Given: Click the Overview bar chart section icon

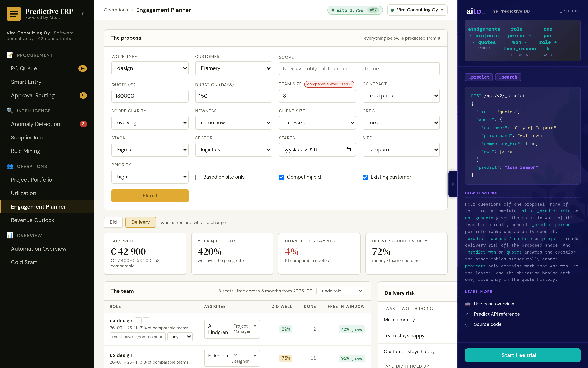Looking at the screenshot, I should coord(10,235).
